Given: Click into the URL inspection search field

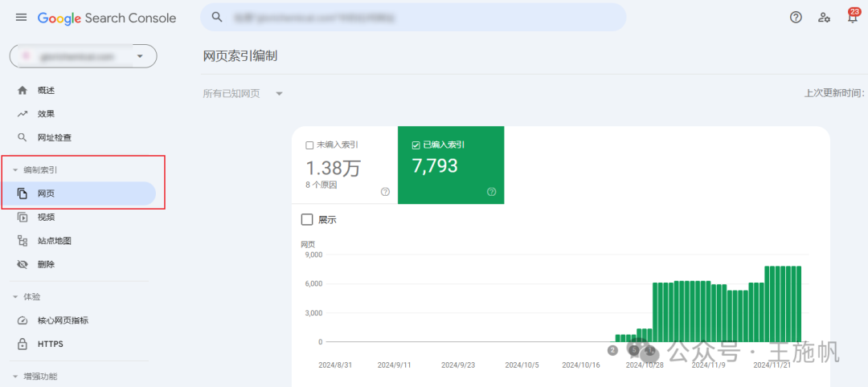Looking at the screenshot, I should [x=413, y=17].
